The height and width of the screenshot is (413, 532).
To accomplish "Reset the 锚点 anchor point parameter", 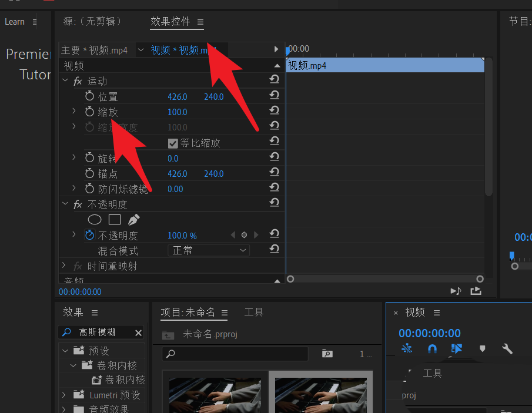I will point(274,172).
